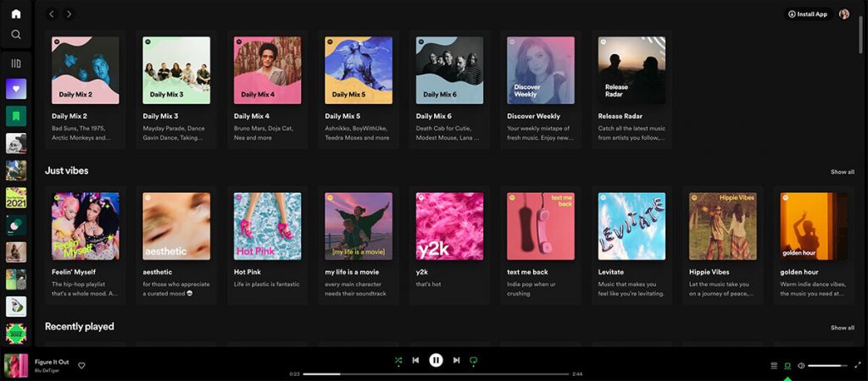Go to Home in the sidebar
Screen dimensions: 868x381
[16, 14]
